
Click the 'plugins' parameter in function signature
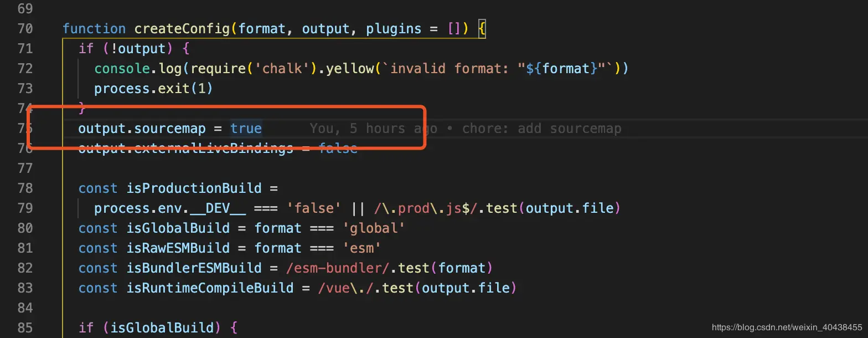394,29
